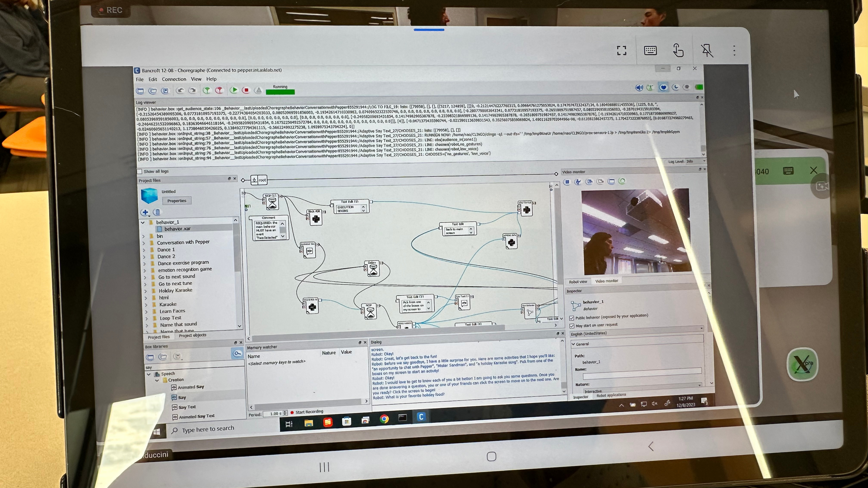The width and height of the screenshot is (868, 488).
Task: Open the Connection menu
Action: [x=174, y=79]
